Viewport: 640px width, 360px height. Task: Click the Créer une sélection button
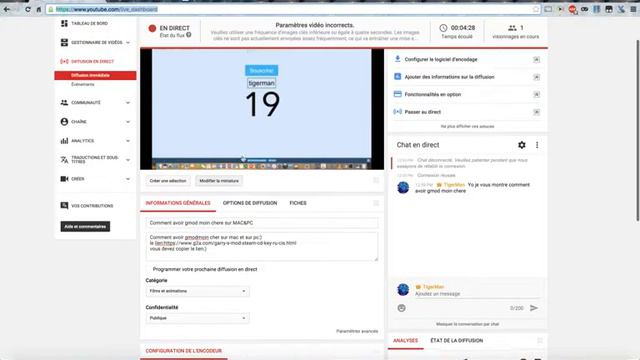[168, 181]
